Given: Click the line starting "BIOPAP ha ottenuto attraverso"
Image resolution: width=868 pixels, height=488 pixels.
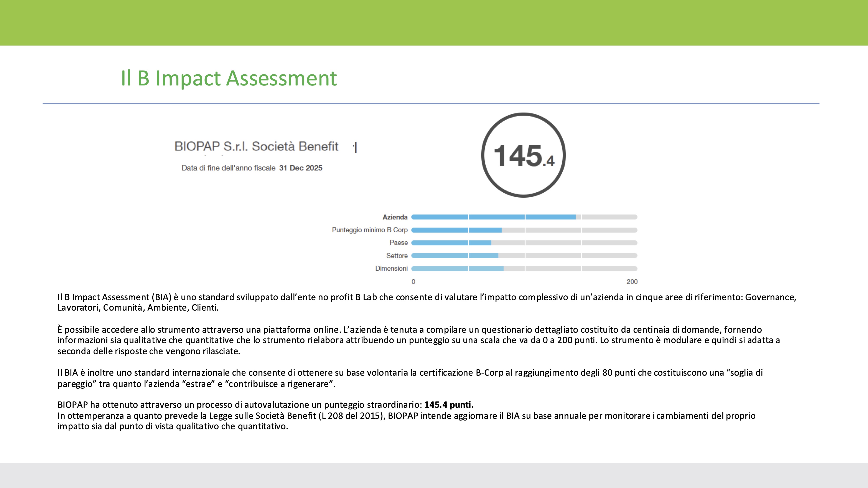Looking at the screenshot, I should [265, 405].
